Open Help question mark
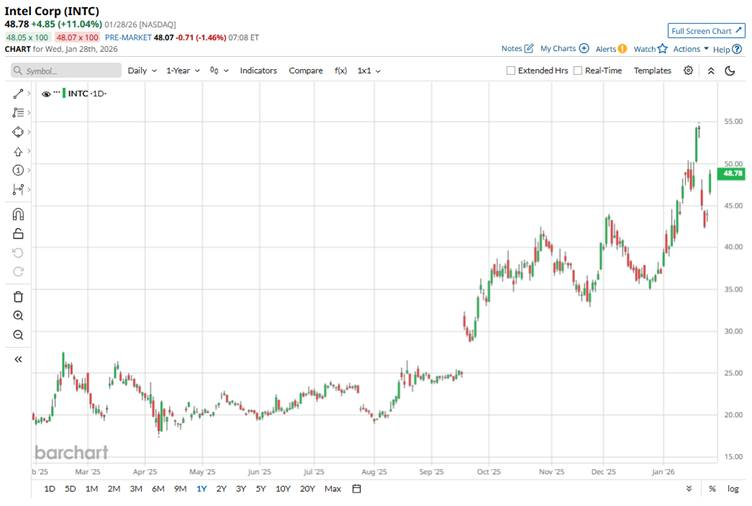 (737, 49)
